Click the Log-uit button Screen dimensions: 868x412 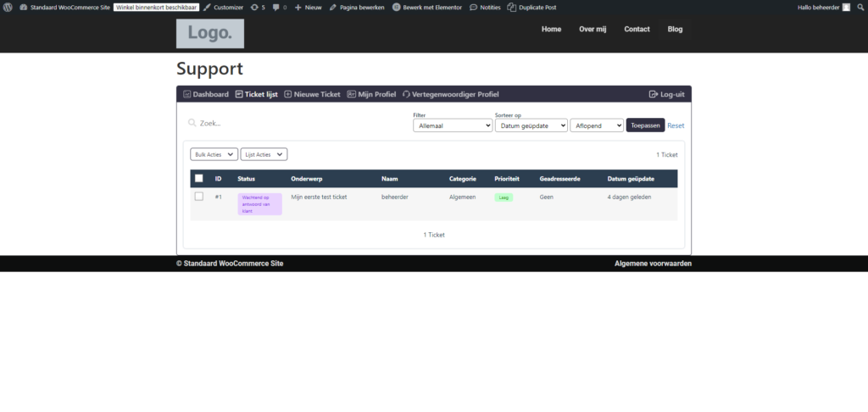[666, 94]
